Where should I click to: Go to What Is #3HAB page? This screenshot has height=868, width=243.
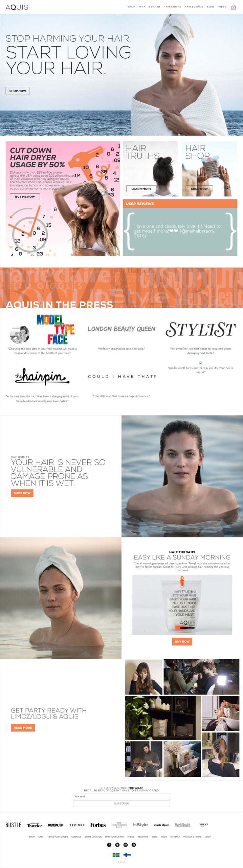(x=150, y=6)
